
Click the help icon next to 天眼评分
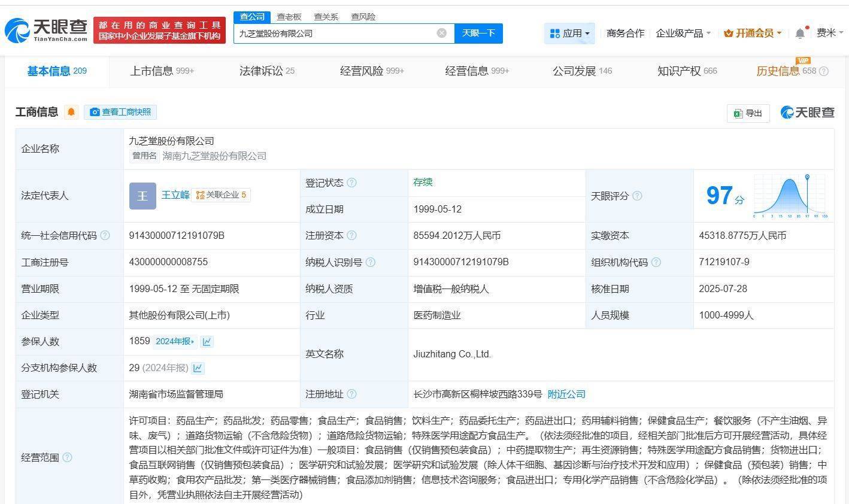637,196
